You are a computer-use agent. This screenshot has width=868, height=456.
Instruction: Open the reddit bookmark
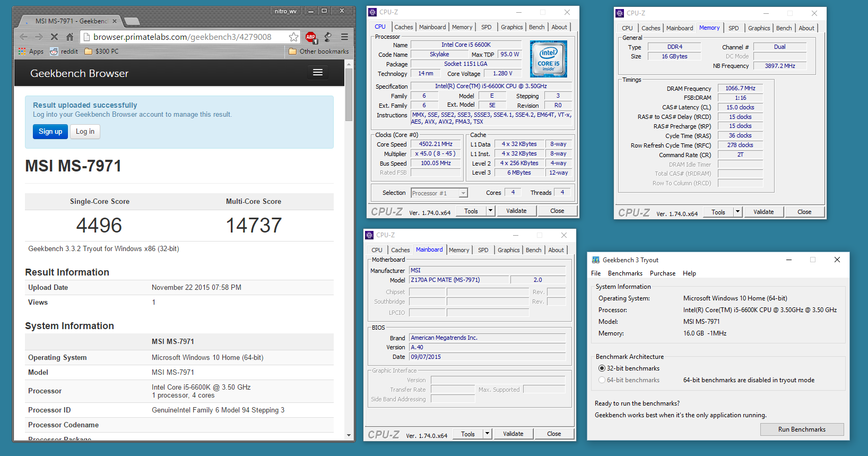[x=64, y=51]
